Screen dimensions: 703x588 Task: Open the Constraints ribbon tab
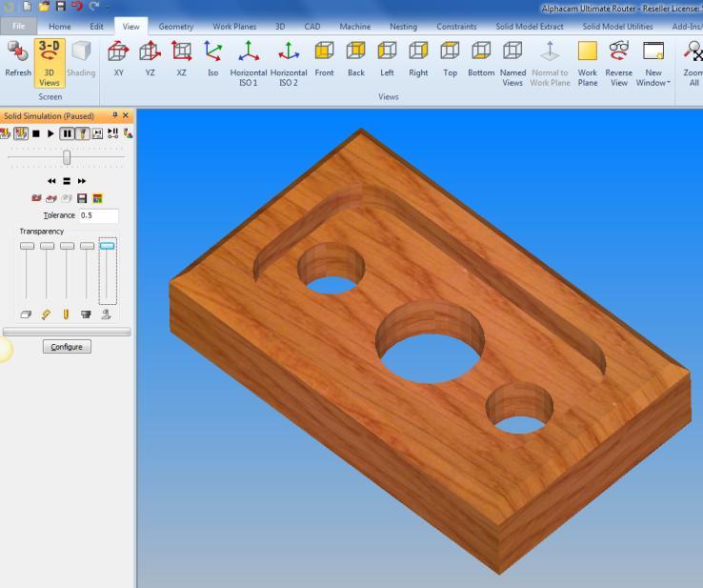pyautogui.click(x=456, y=27)
